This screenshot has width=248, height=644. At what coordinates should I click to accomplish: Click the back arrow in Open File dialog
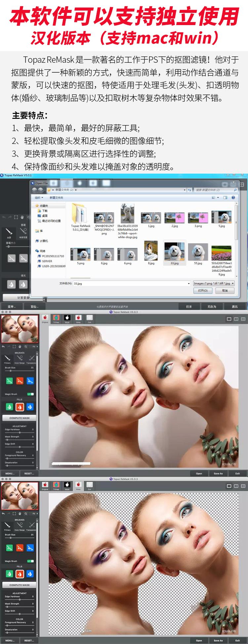coord(34,190)
